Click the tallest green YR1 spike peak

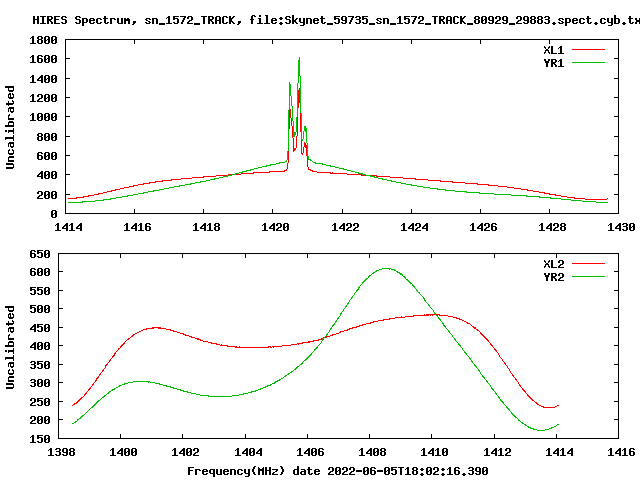click(299, 58)
